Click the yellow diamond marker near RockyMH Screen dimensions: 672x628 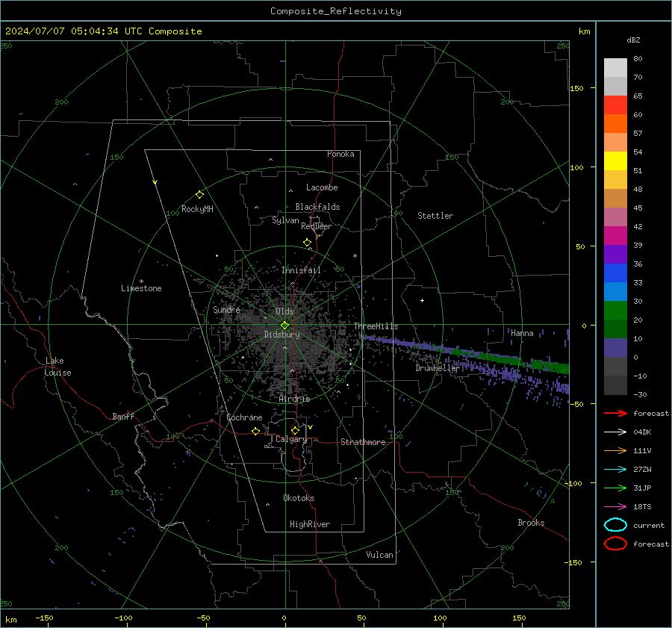(199, 195)
